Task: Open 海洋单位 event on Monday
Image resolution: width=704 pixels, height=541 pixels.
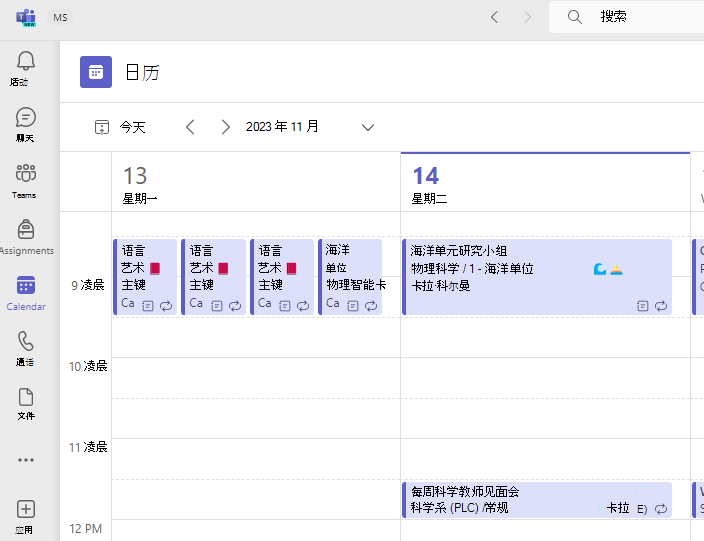Action: tap(350, 277)
